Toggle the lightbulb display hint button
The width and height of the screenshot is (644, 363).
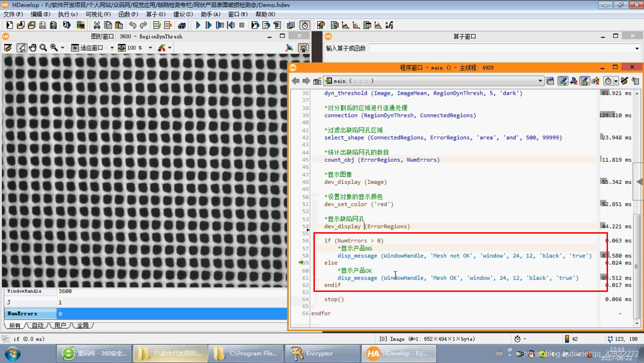point(303,48)
